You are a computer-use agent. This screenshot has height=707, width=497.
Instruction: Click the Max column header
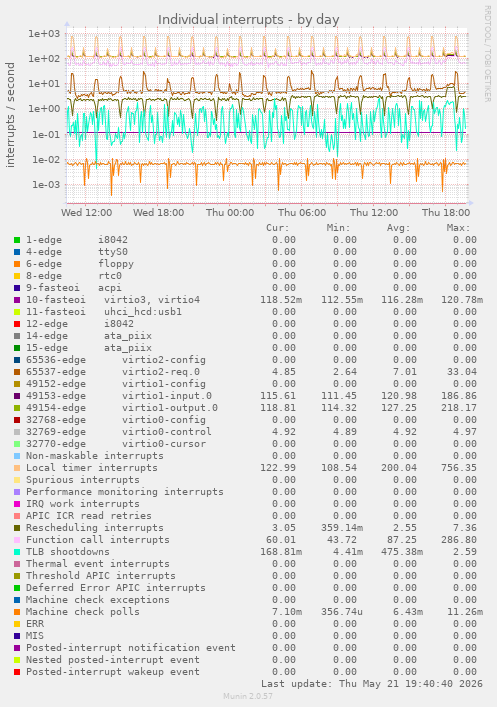tap(459, 228)
